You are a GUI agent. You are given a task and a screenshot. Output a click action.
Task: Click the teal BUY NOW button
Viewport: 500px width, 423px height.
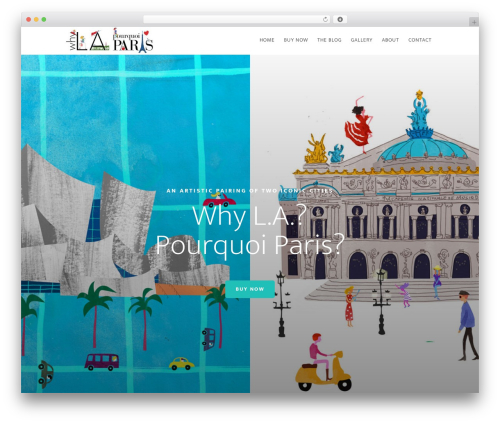pyautogui.click(x=250, y=289)
